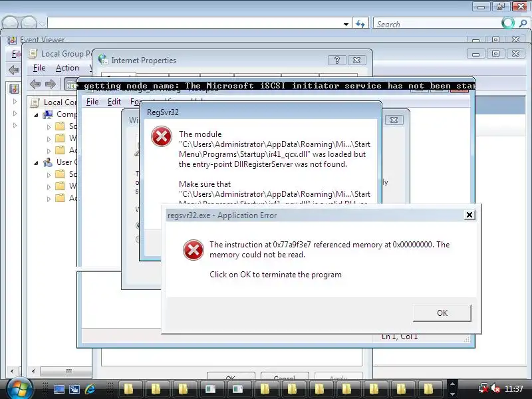
Task: Open Internet Explorer from quick launch
Action: 90,389
